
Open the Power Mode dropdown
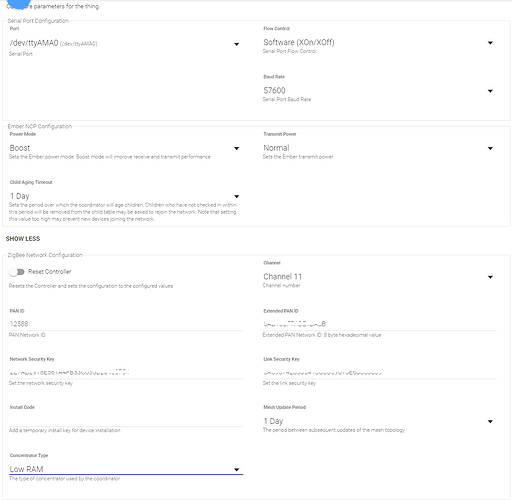pos(125,148)
